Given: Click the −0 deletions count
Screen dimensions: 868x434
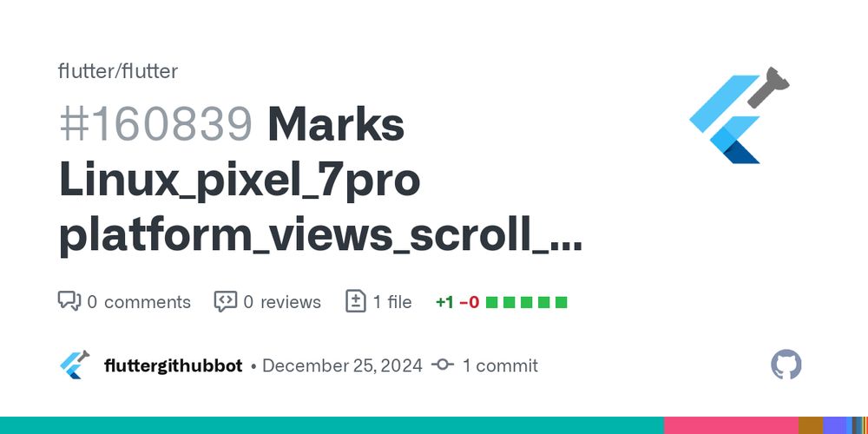Looking at the screenshot, I should coord(470,302).
